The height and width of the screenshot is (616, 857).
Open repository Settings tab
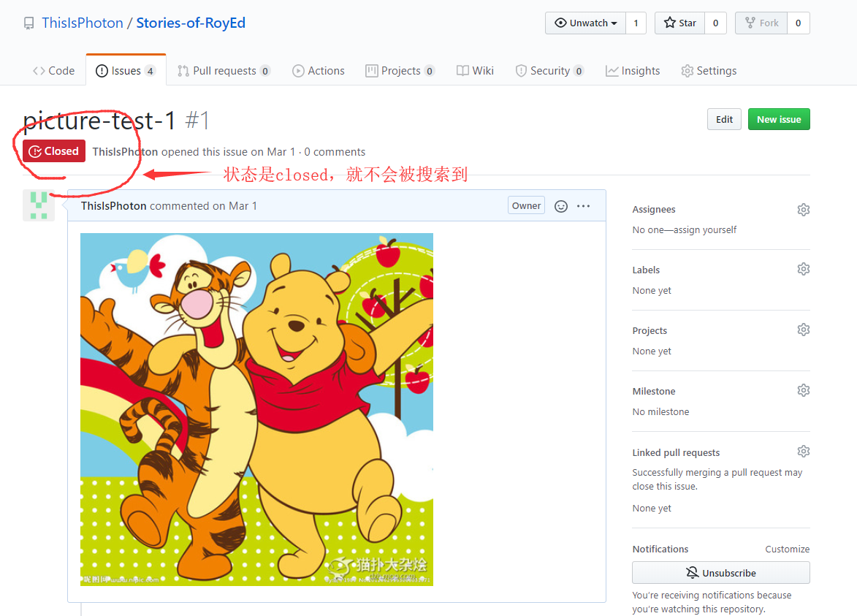pos(709,70)
